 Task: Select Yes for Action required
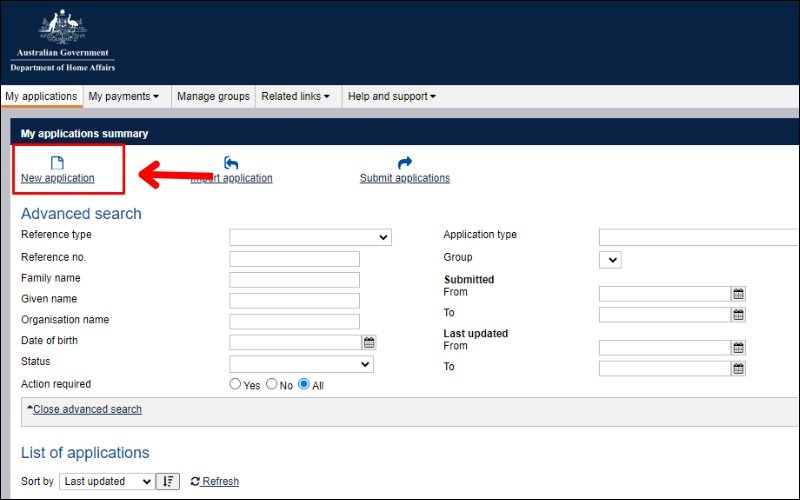(x=236, y=384)
